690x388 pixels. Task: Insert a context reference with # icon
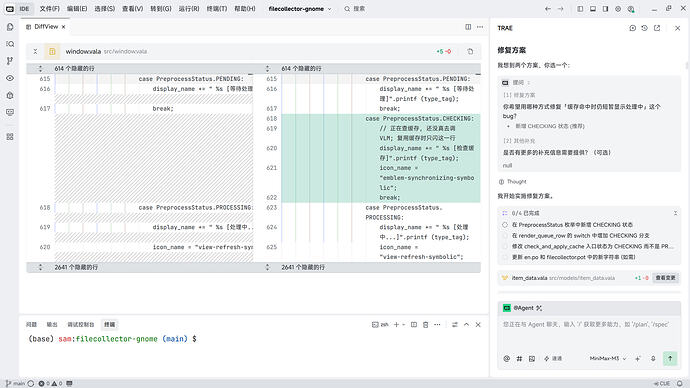click(519, 359)
